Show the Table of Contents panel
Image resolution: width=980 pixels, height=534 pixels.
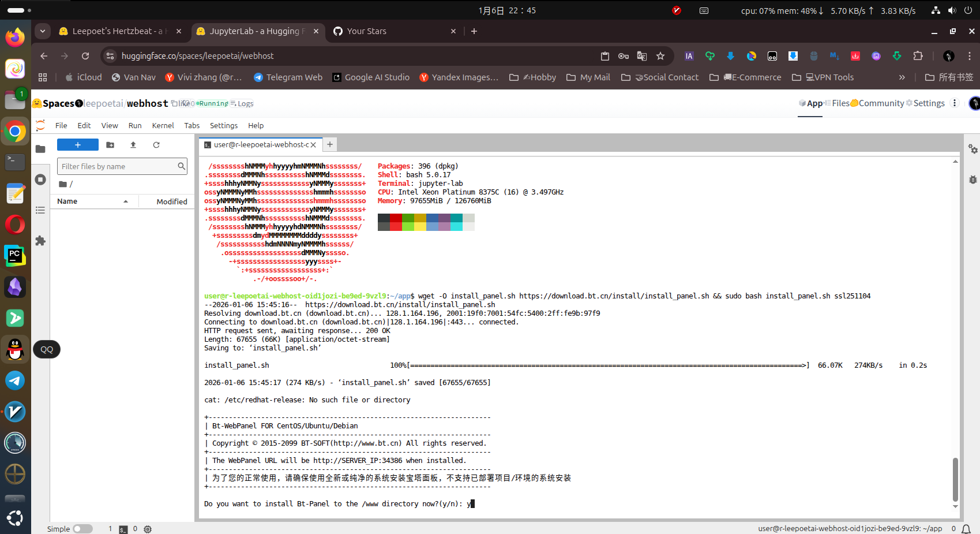[x=40, y=210]
